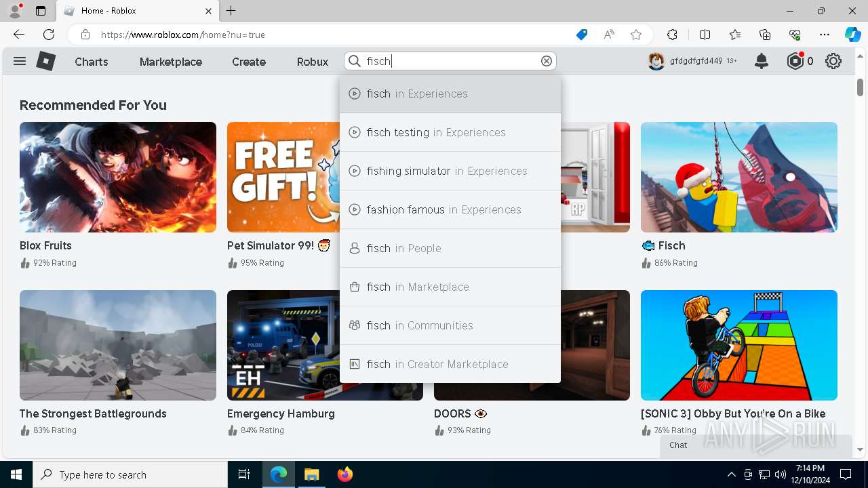Search fisch in Communities
Screen dimensions: 868x488
[450, 325]
